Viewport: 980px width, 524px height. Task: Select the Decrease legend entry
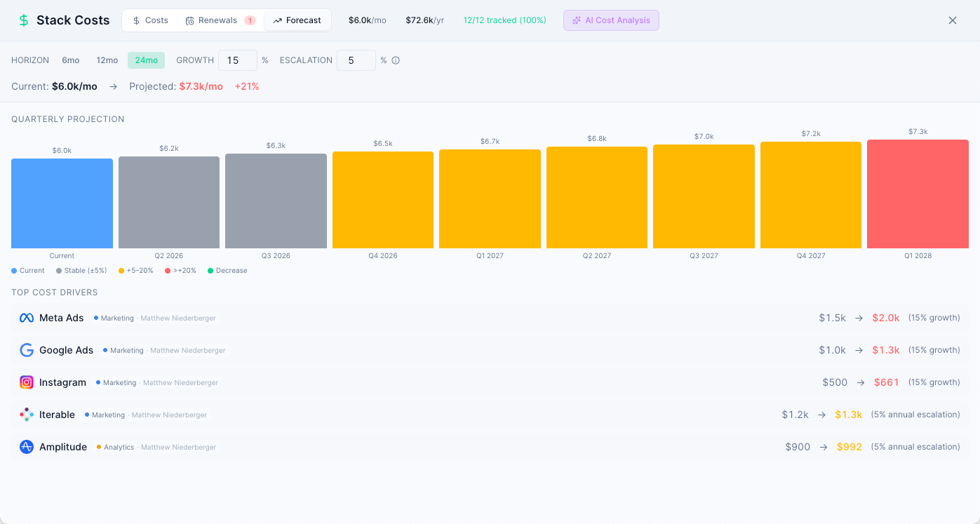(227, 270)
